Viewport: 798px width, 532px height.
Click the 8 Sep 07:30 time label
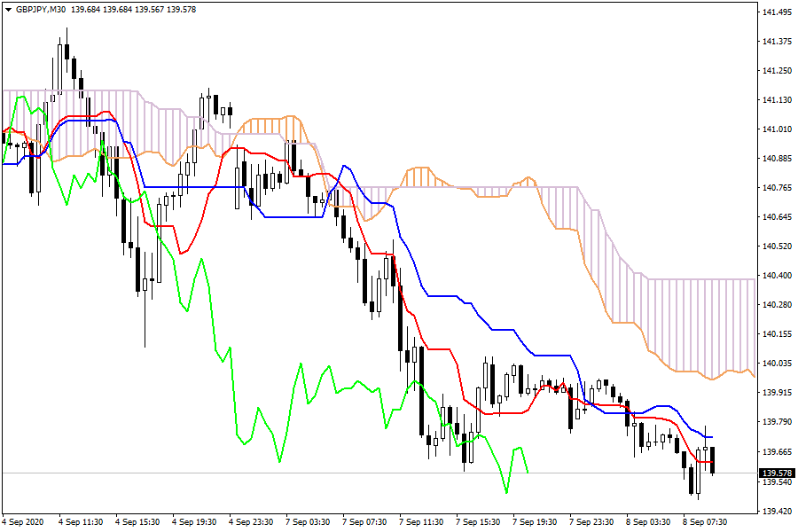pyautogui.click(x=705, y=523)
